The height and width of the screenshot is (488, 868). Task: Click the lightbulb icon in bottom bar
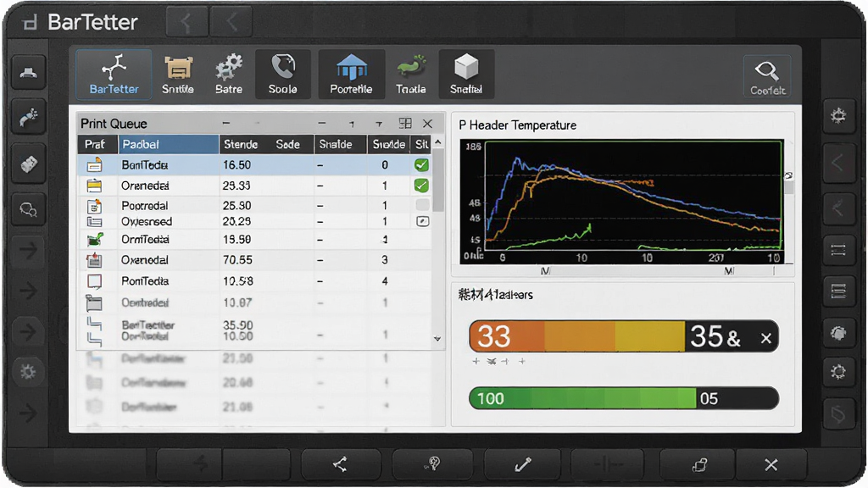tap(433, 464)
